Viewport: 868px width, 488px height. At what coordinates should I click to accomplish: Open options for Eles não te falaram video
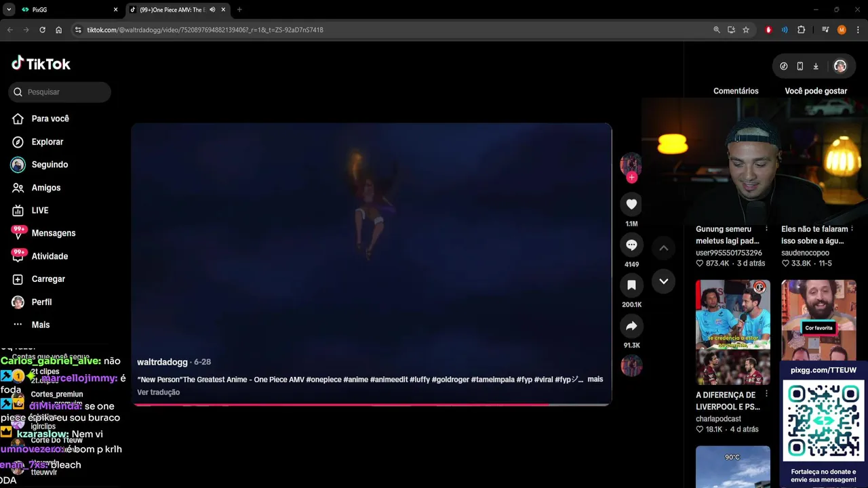tap(852, 229)
